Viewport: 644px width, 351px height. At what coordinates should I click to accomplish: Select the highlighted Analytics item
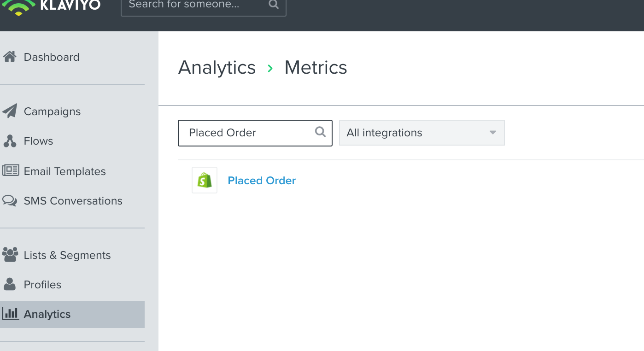[x=72, y=315]
